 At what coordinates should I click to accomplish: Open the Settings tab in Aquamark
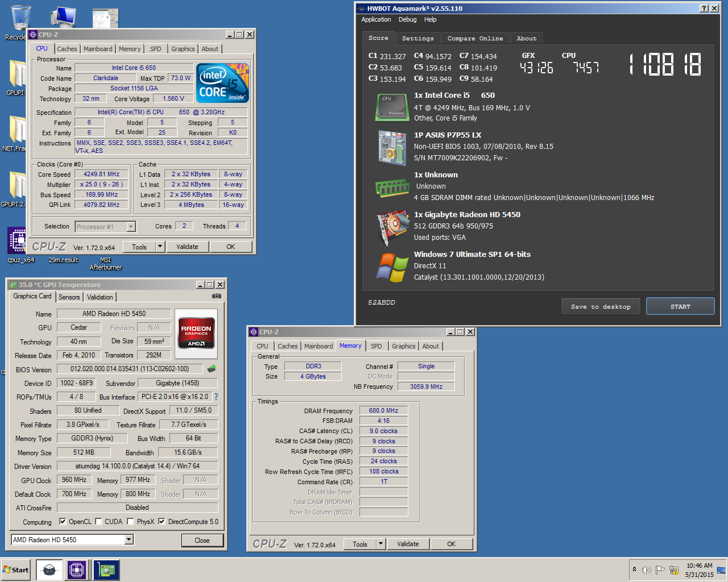click(417, 38)
